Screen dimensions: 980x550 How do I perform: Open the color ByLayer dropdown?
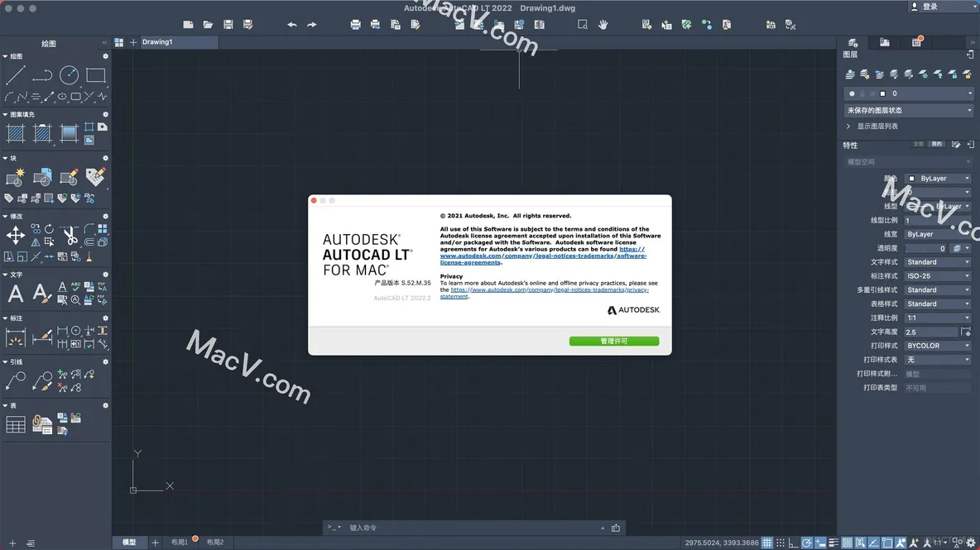coord(938,179)
